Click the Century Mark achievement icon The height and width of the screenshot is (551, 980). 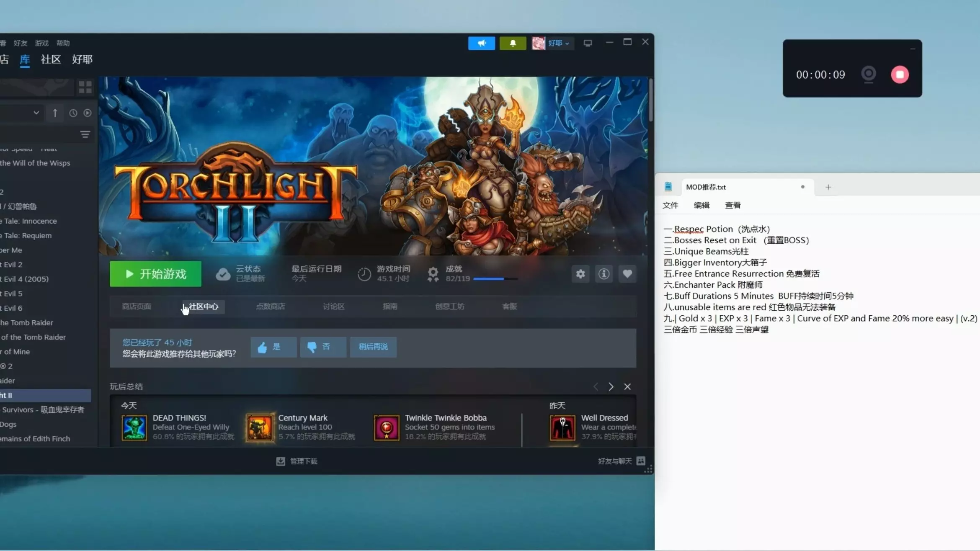pos(260,427)
